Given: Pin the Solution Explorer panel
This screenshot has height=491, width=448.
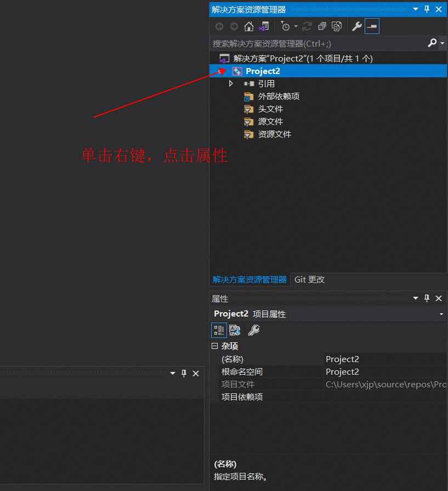Looking at the screenshot, I should pyautogui.click(x=426, y=9).
